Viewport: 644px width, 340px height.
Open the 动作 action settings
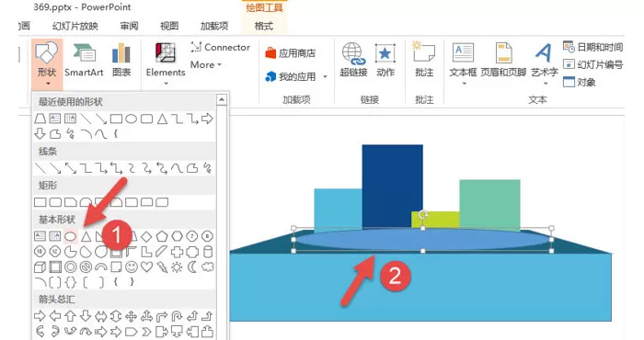click(x=385, y=60)
